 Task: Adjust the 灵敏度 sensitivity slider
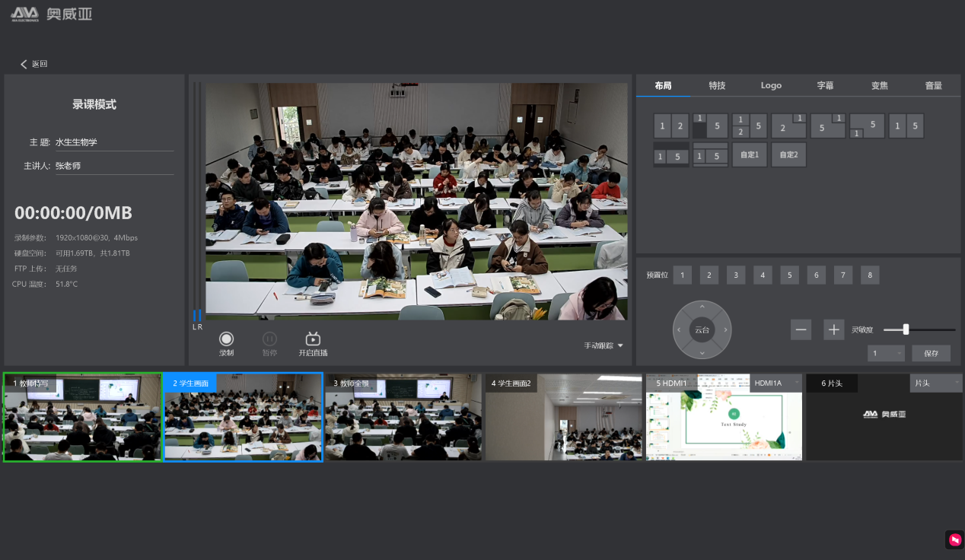906,329
